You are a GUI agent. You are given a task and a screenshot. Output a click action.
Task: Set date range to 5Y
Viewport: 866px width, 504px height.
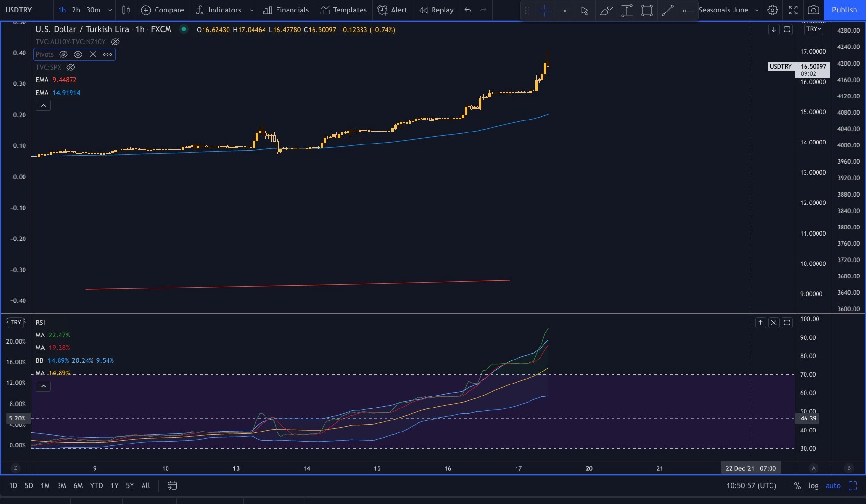(x=130, y=486)
